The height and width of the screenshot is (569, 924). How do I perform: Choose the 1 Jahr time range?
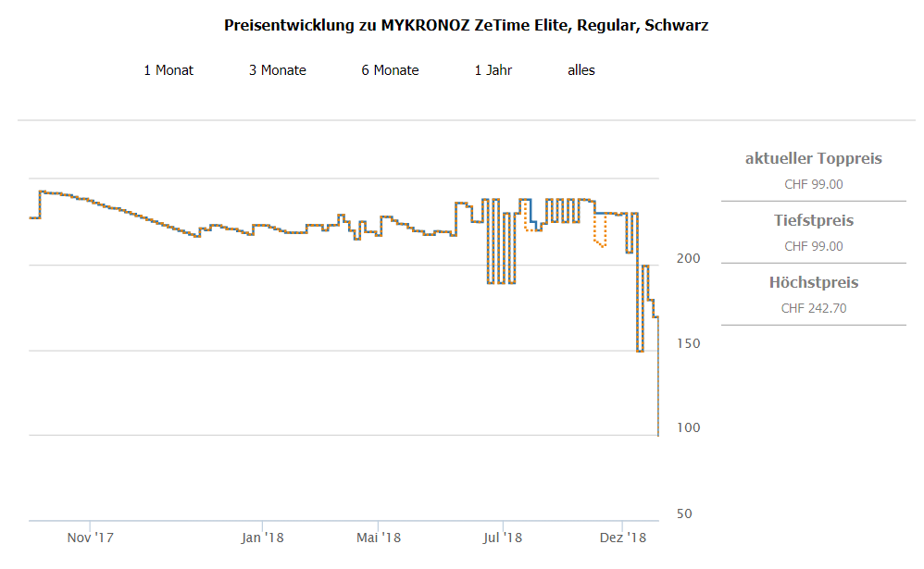coord(493,70)
